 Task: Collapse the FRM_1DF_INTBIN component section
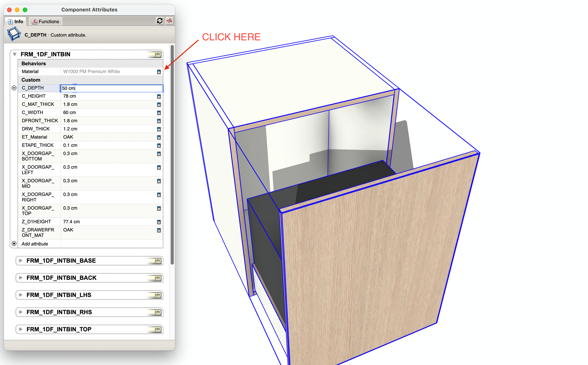15,54
